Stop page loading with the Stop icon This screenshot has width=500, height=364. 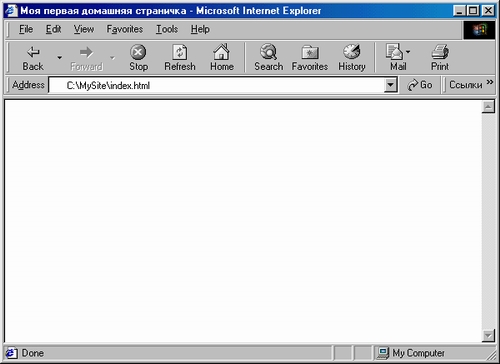pyautogui.click(x=138, y=58)
